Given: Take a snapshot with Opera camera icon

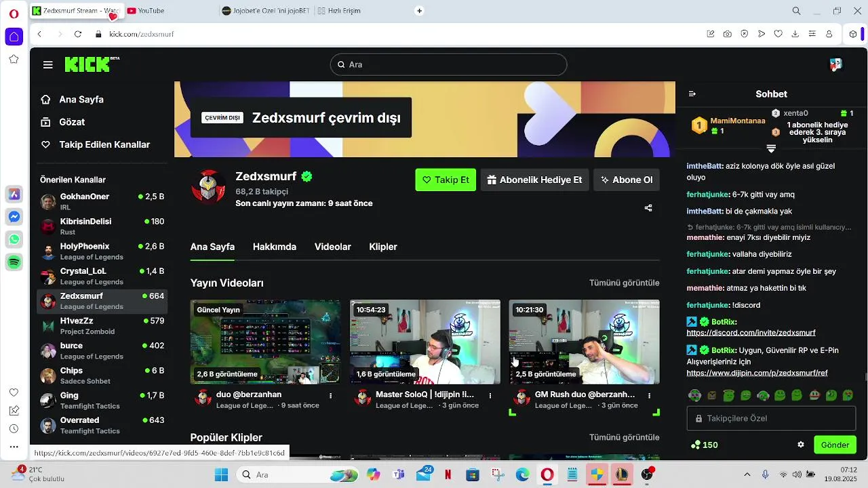Looking at the screenshot, I should 727,34.
